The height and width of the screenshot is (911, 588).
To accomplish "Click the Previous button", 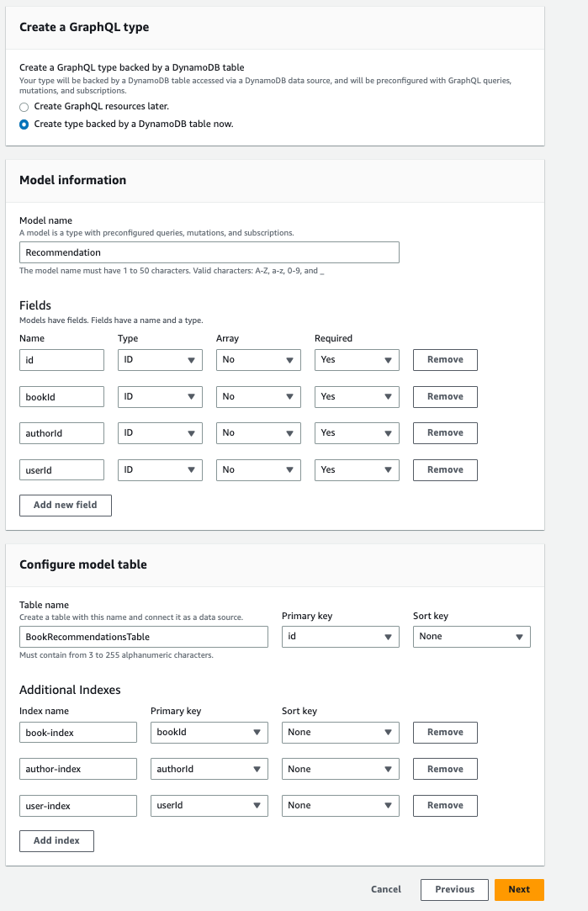I will click(454, 889).
